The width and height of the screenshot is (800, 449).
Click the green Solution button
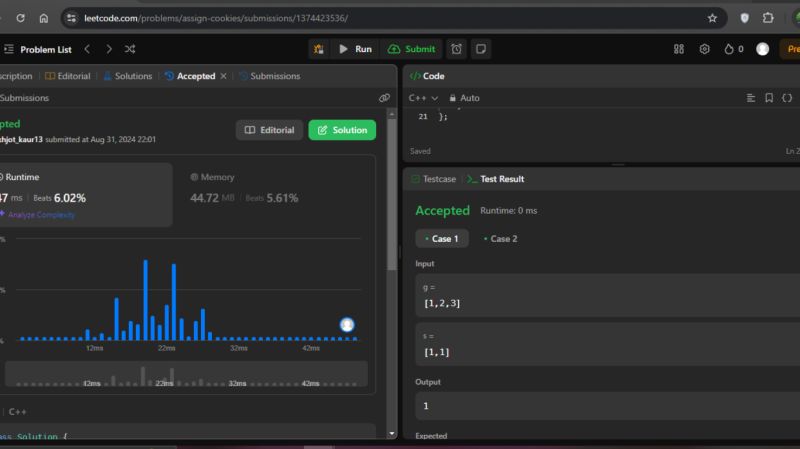[x=342, y=130]
